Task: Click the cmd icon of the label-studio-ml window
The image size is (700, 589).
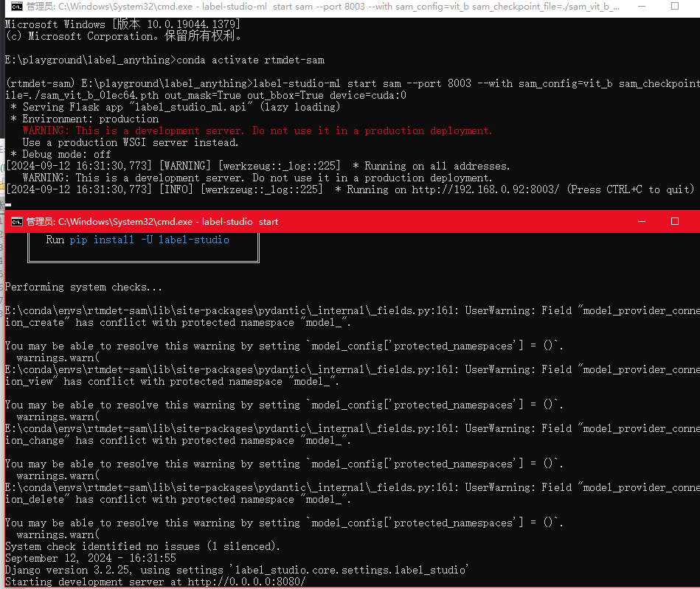Action: (16, 7)
